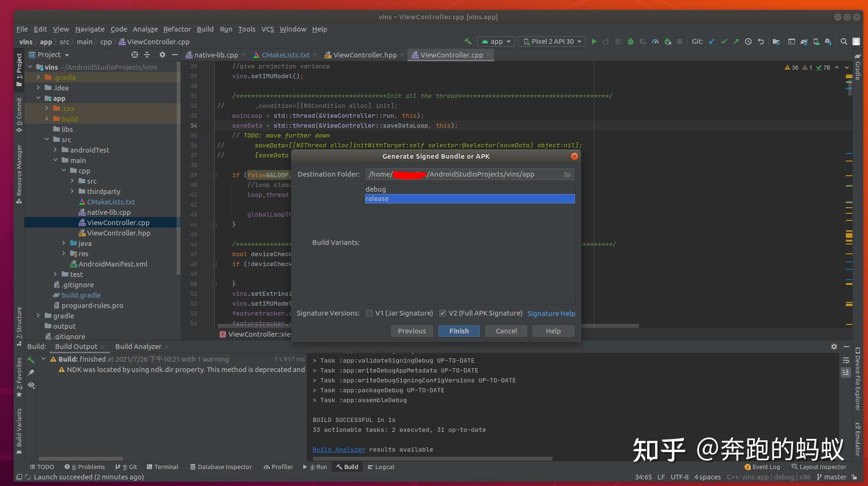
Task: Open the Signature Help link
Action: tap(551, 314)
